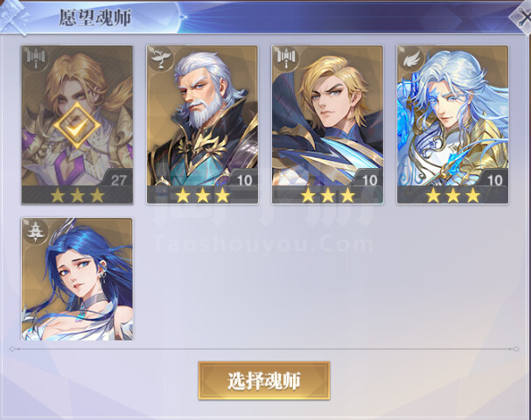Click the class icon on the first selected card

(x=36, y=59)
